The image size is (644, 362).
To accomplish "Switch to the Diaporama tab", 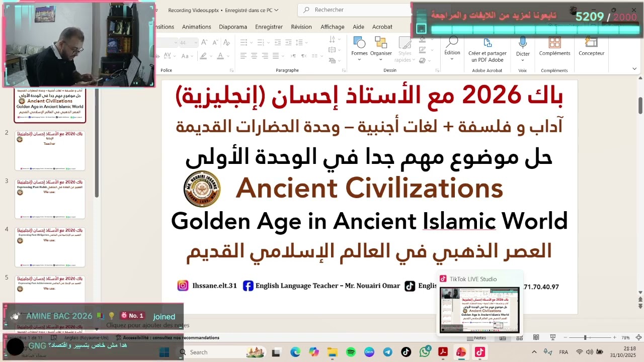I will pyautogui.click(x=233, y=27).
